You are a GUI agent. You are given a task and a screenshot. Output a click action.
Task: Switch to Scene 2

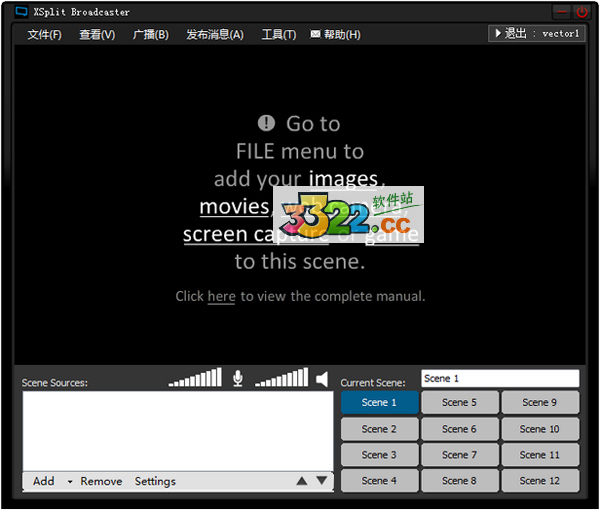pyautogui.click(x=380, y=429)
